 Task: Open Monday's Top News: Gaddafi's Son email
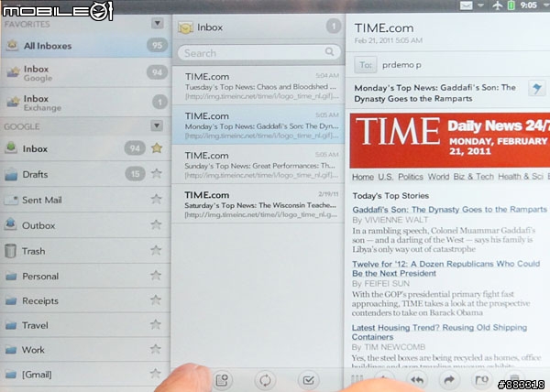click(258, 125)
